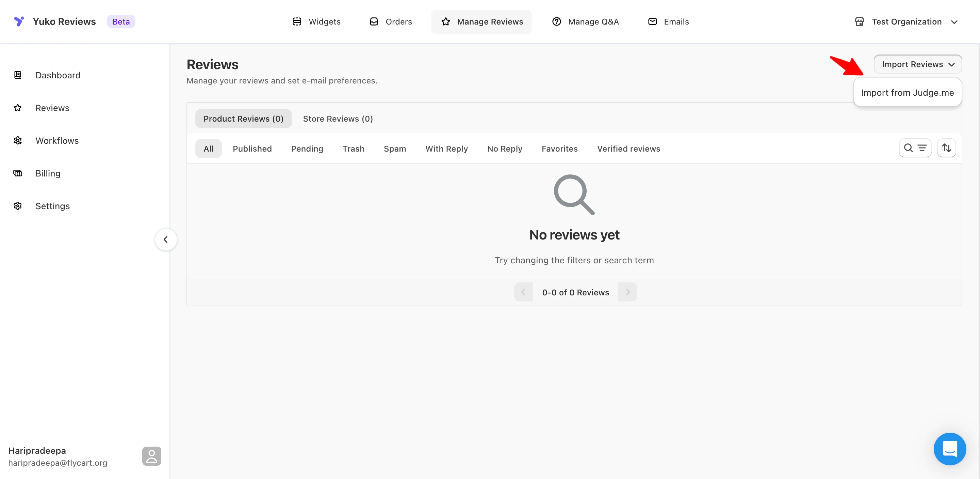
Task: Show Verified reviews filter tab
Action: pos(628,149)
